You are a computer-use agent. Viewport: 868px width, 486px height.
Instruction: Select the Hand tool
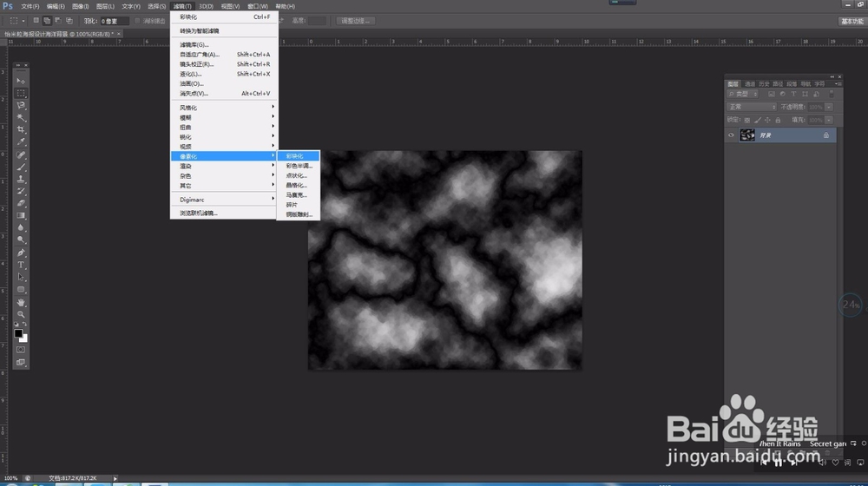coord(21,303)
